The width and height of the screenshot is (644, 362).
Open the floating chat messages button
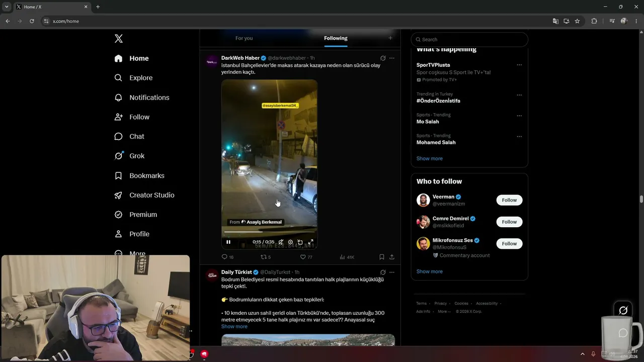[623, 333]
